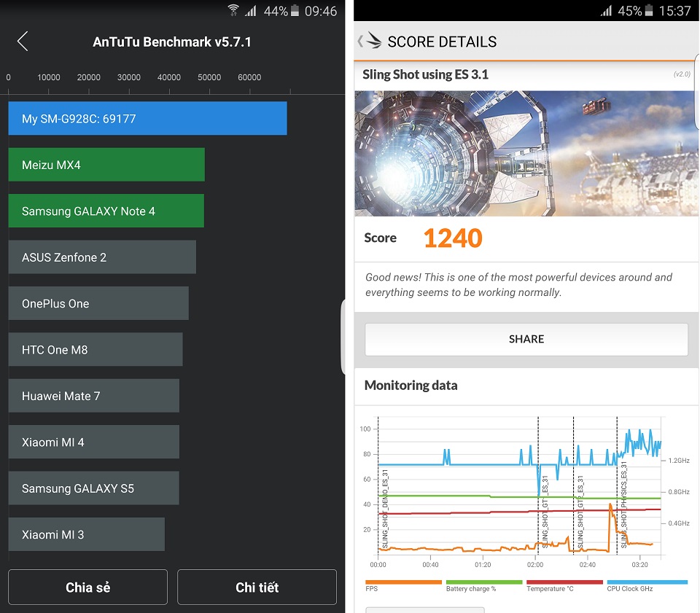
Task: Tap the 3DMark logo beside SCORE DETAILS
Action: 373,42
